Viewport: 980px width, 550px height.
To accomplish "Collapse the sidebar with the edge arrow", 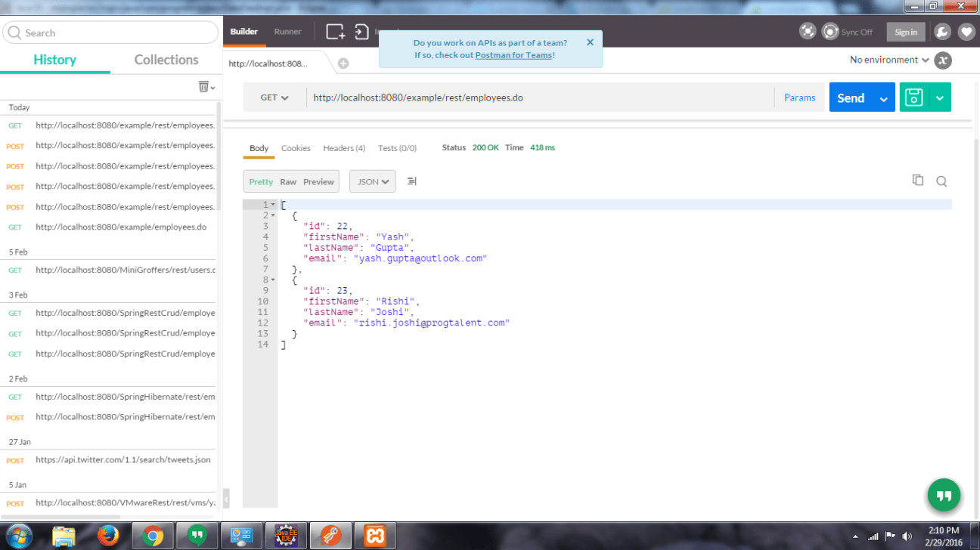I will pos(226,498).
